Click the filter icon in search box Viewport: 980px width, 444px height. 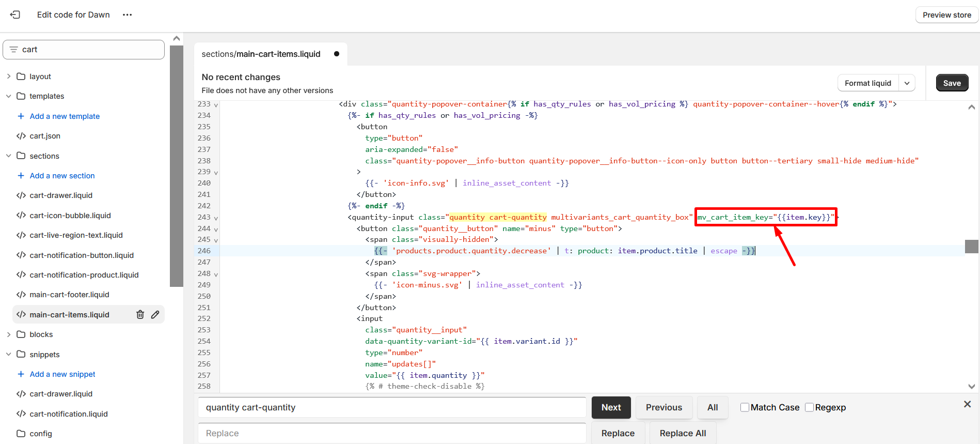[14, 50]
